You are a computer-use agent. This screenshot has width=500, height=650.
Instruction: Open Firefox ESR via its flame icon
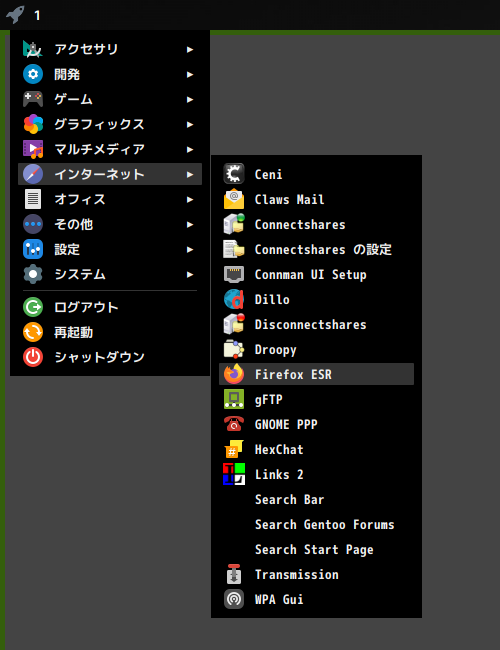(234, 374)
